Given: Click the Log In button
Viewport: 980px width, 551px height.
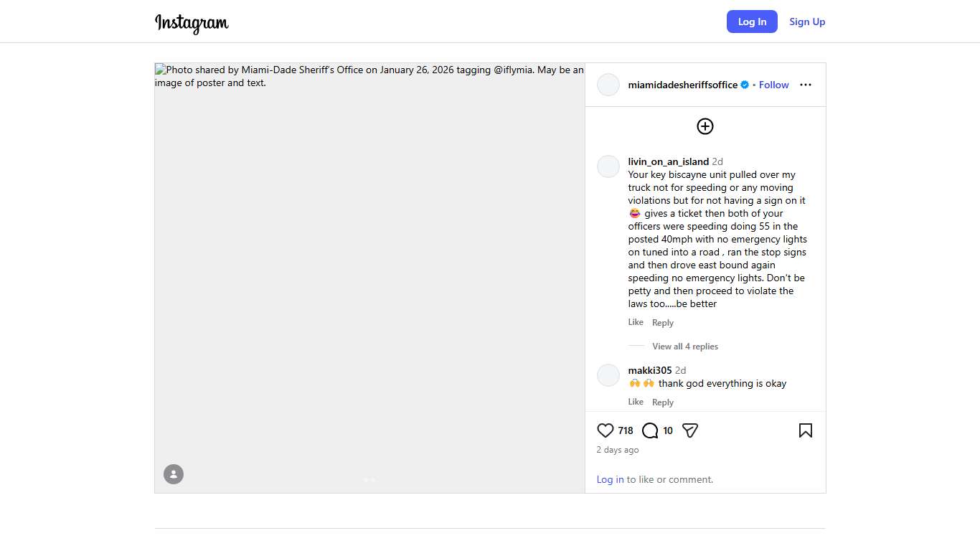Looking at the screenshot, I should [752, 22].
